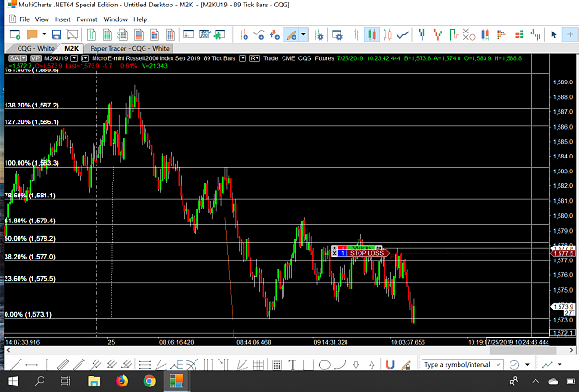Screen dimensions: 579x392
Task: Open the Windows Start menu
Action: pos(13,381)
